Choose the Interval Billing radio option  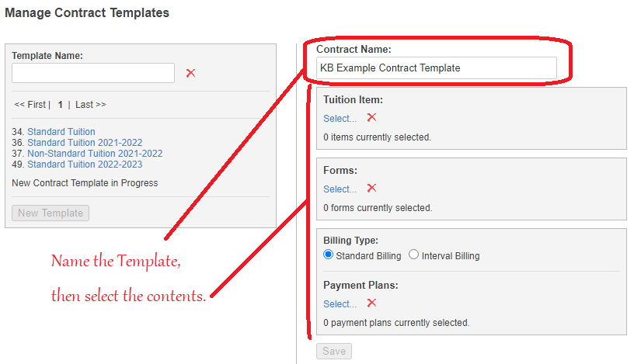coord(413,255)
